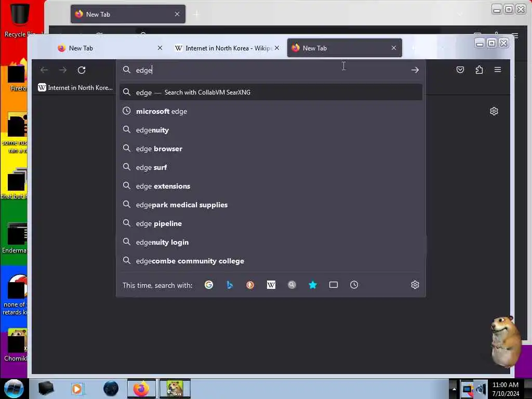Image resolution: width=532 pixels, height=399 pixels.
Task: Click volume icon in system tray
Action: click(481, 390)
